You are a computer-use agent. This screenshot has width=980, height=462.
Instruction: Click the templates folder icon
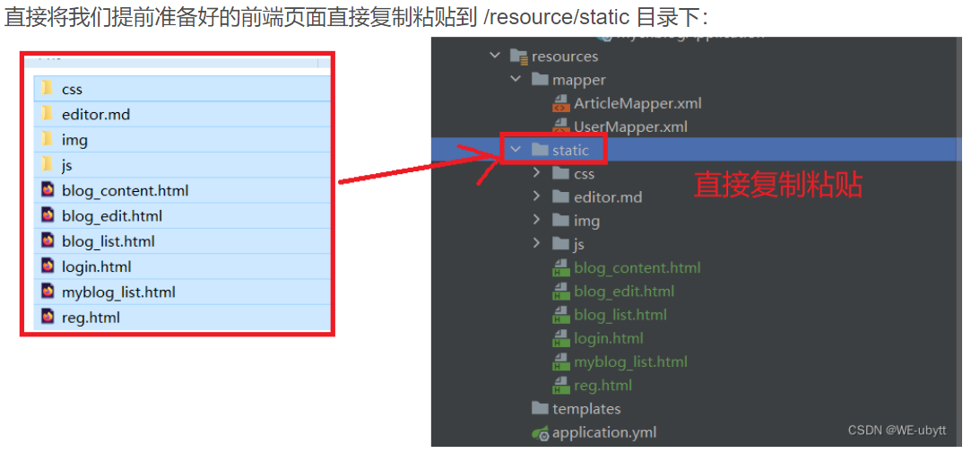click(540, 409)
